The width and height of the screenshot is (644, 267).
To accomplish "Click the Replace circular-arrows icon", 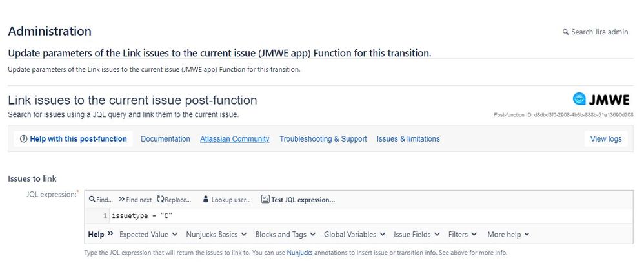I will tap(161, 200).
